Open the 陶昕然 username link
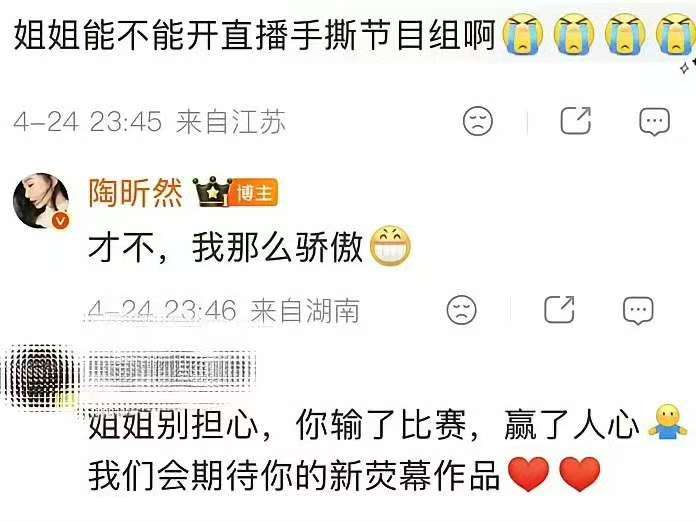 tap(135, 193)
